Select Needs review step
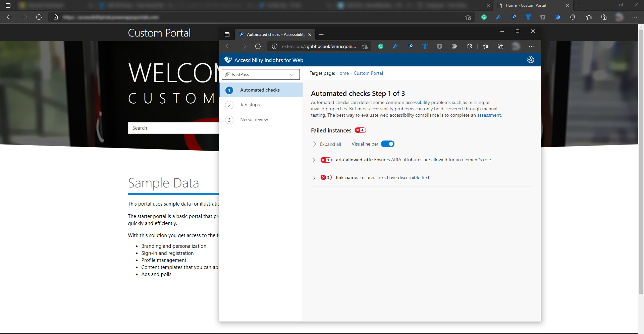 coord(261,119)
